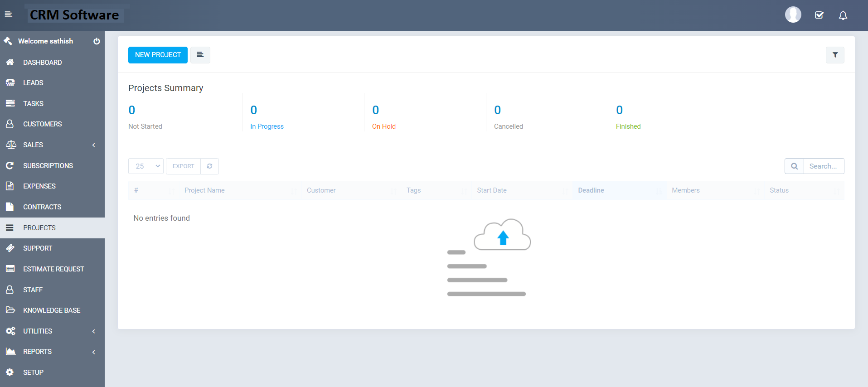This screenshot has height=387, width=868.
Task: Click the New Project button
Action: click(x=158, y=55)
